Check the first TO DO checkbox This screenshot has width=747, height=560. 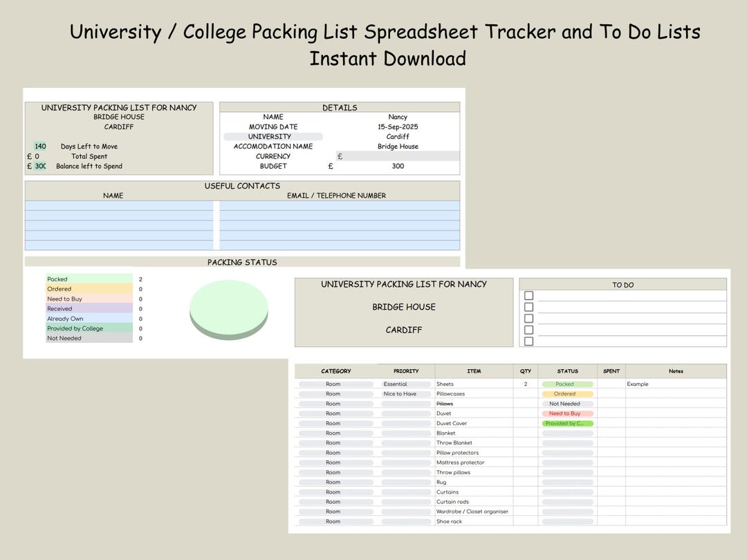(528, 295)
